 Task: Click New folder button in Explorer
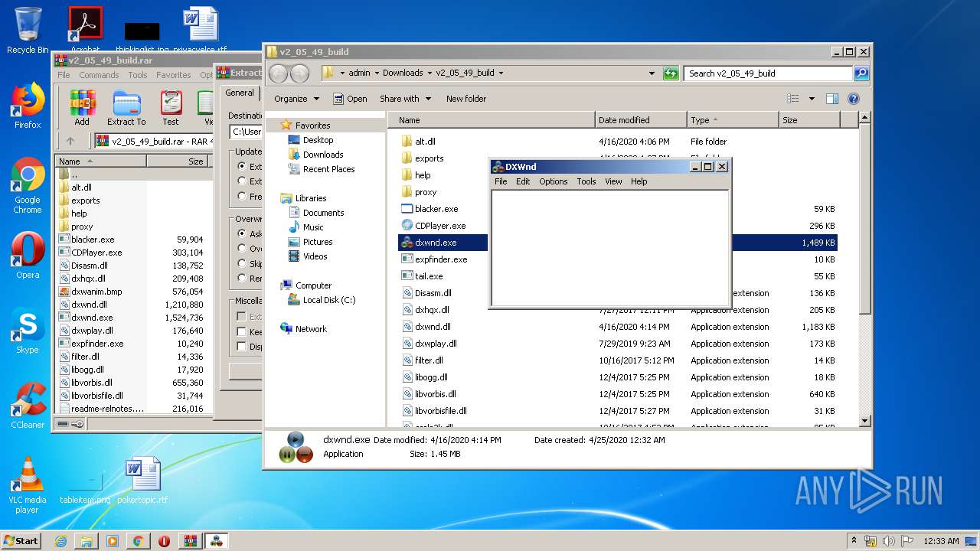point(466,99)
